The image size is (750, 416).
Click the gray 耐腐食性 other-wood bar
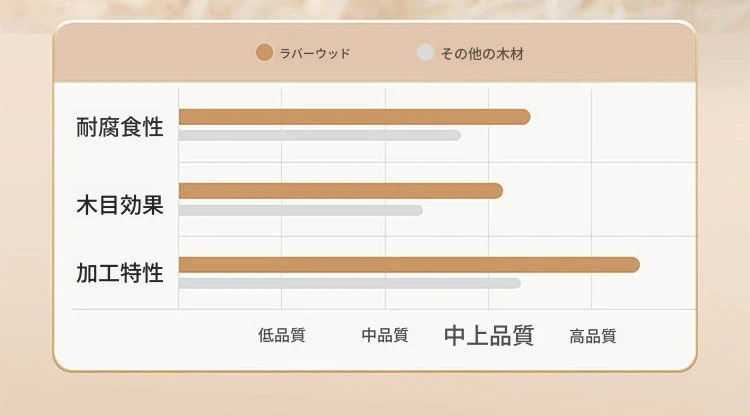pyautogui.click(x=320, y=135)
